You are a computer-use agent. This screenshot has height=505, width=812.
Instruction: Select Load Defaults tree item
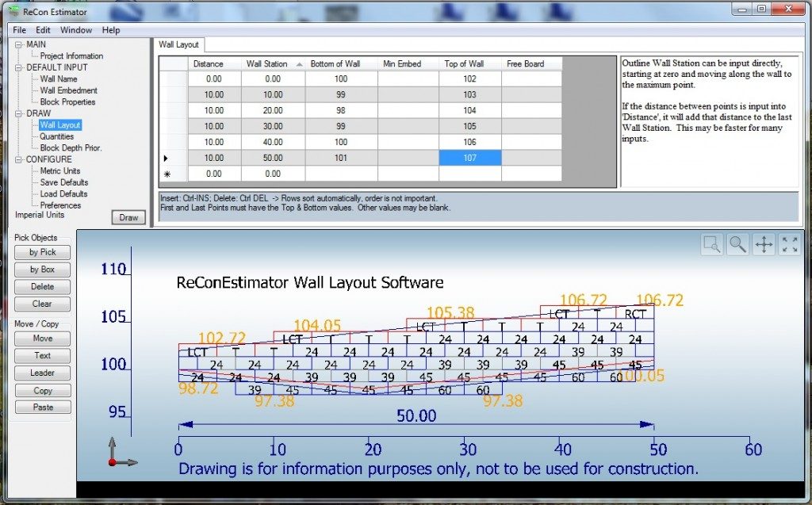63,193
